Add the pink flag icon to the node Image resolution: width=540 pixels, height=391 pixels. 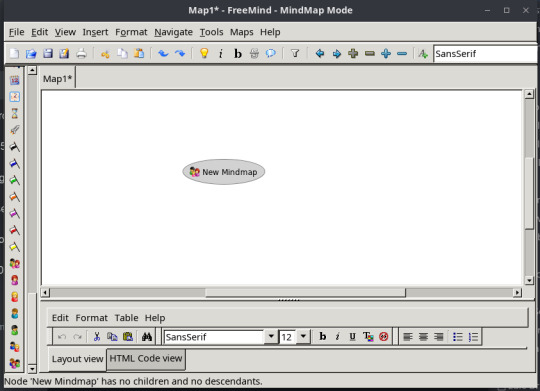pos(14,214)
